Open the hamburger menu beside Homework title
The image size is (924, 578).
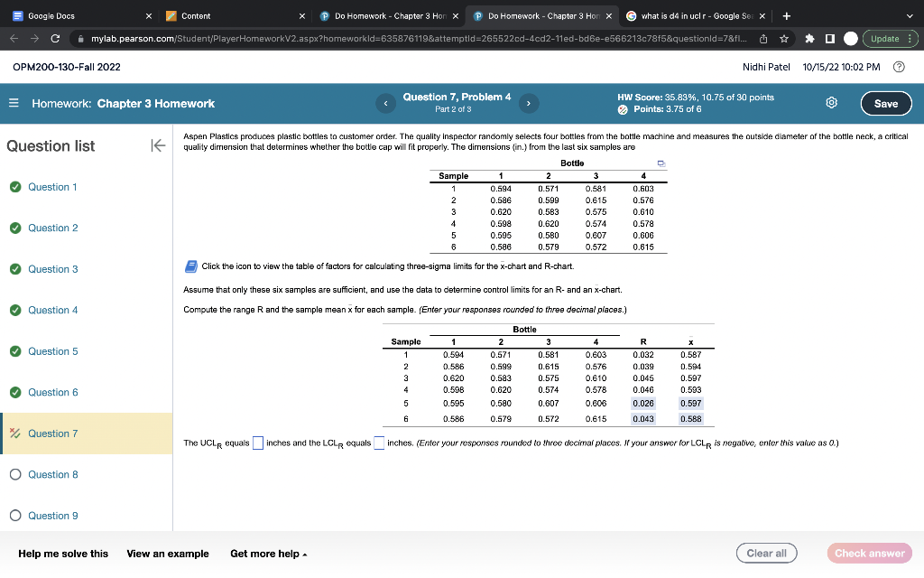coord(15,103)
